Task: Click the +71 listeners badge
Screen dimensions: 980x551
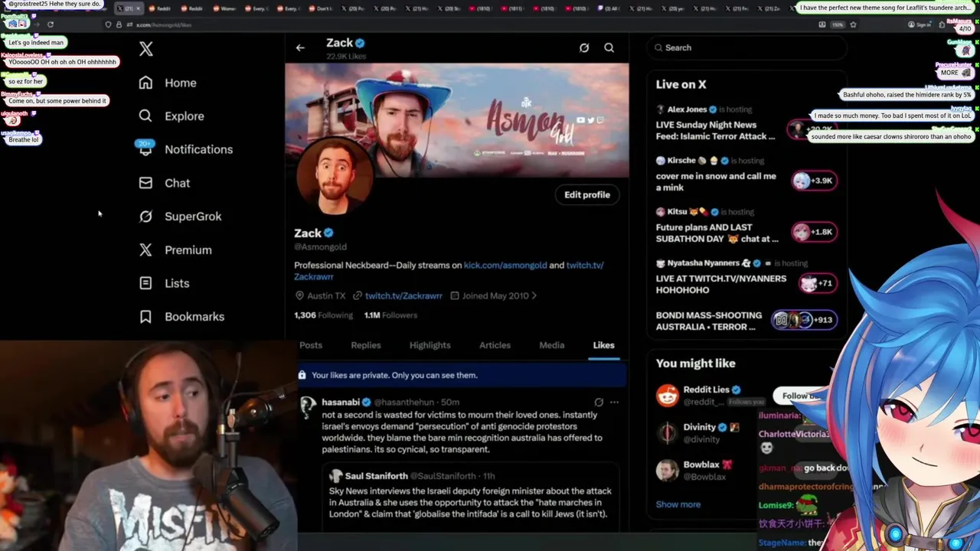Action: click(817, 283)
